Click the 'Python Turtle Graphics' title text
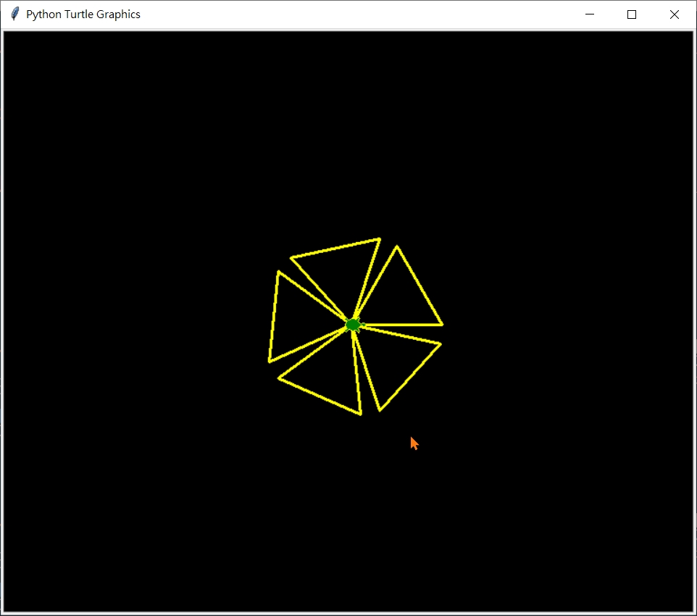The image size is (697, 616). [x=83, y=14]
